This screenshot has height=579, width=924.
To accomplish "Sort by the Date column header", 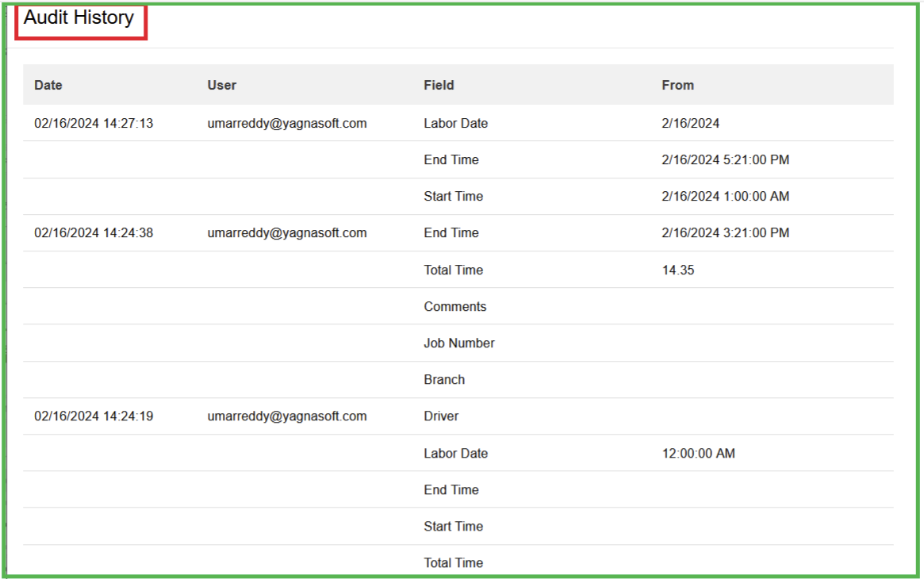I will tap(48, 85).
